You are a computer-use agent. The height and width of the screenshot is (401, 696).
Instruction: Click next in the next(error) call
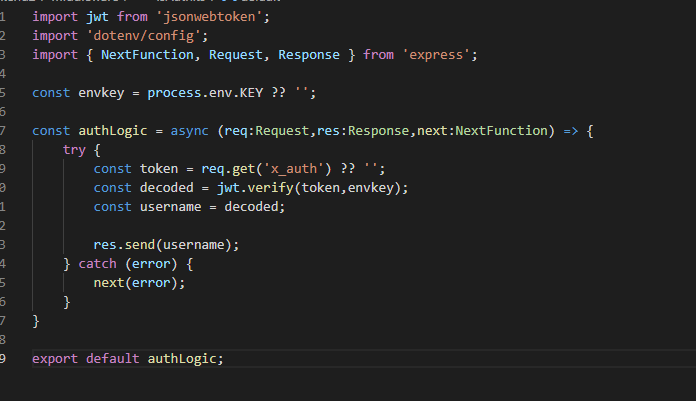[109, 283]
